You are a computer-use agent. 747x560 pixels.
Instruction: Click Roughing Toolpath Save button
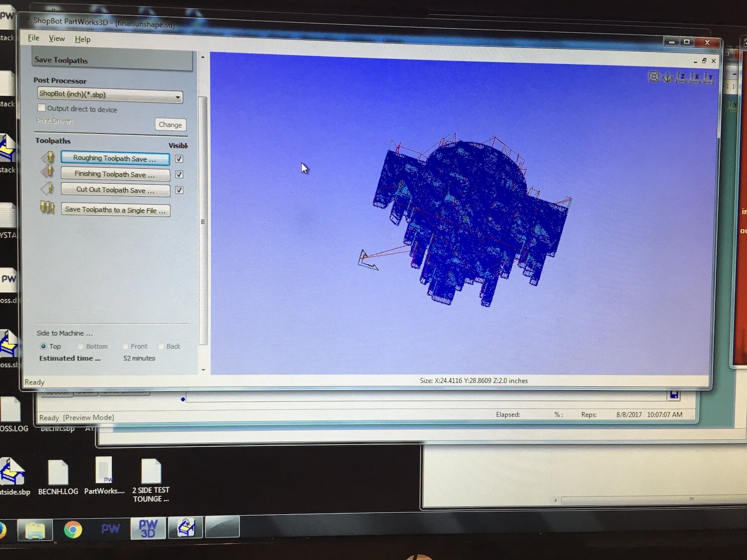(115, 158)
